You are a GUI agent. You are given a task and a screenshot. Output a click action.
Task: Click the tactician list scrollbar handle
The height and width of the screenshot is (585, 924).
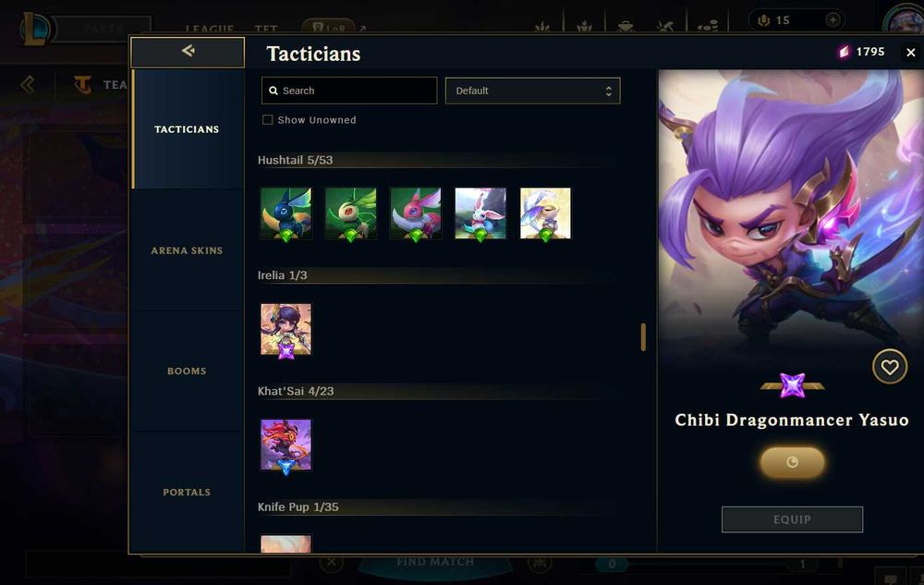coord(643,337)
